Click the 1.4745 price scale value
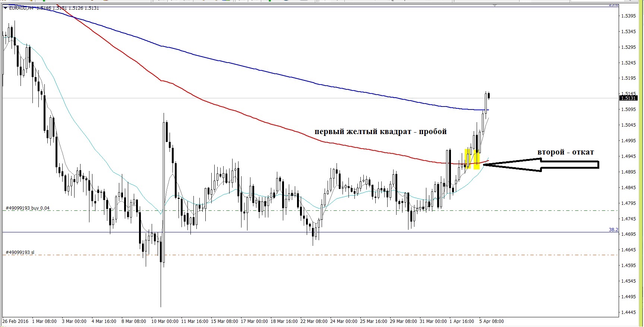644x327 pixels. 628,219
